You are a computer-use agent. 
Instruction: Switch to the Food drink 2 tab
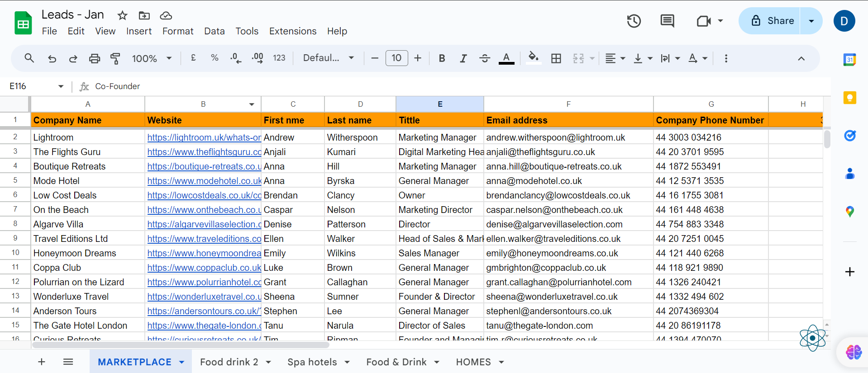point(229,362)
